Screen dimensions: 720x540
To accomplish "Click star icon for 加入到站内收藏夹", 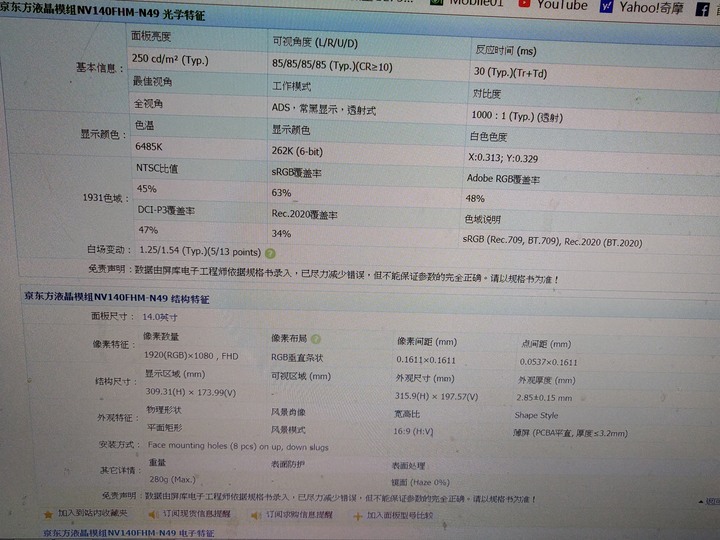I will tap(48, 514).
